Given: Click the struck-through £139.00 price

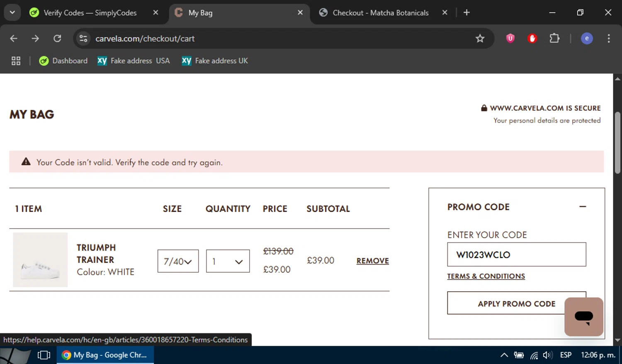Looking at the screenshot, I should (x=278, y=251).
